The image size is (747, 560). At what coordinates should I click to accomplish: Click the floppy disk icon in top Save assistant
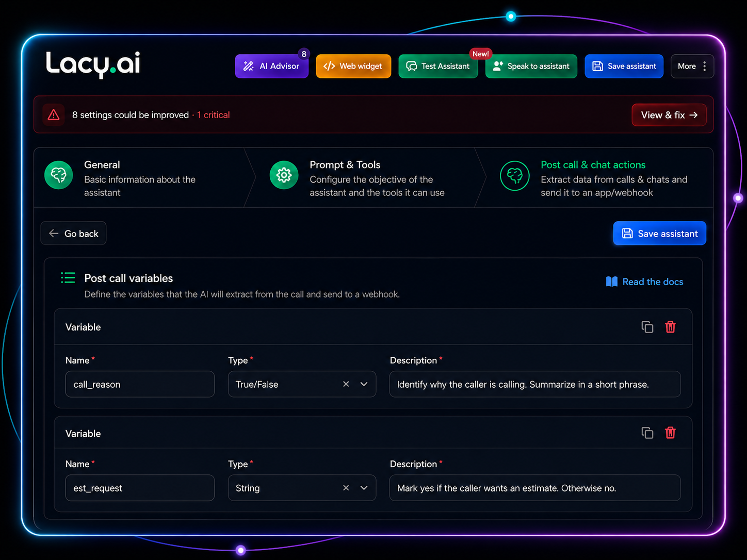[597, 66]
